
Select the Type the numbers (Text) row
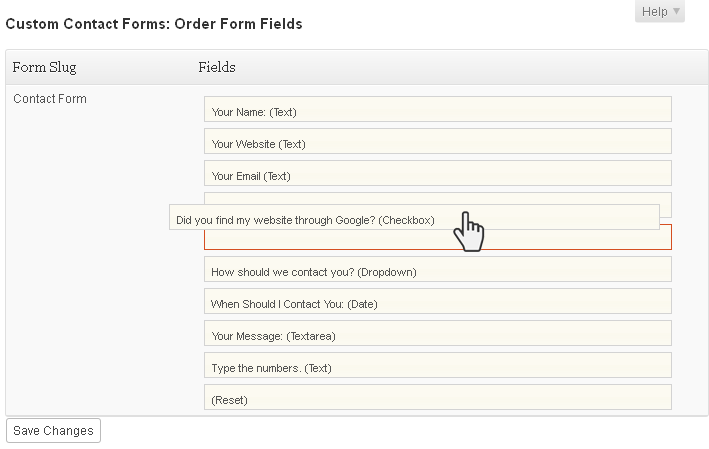(x=438, y=365)
